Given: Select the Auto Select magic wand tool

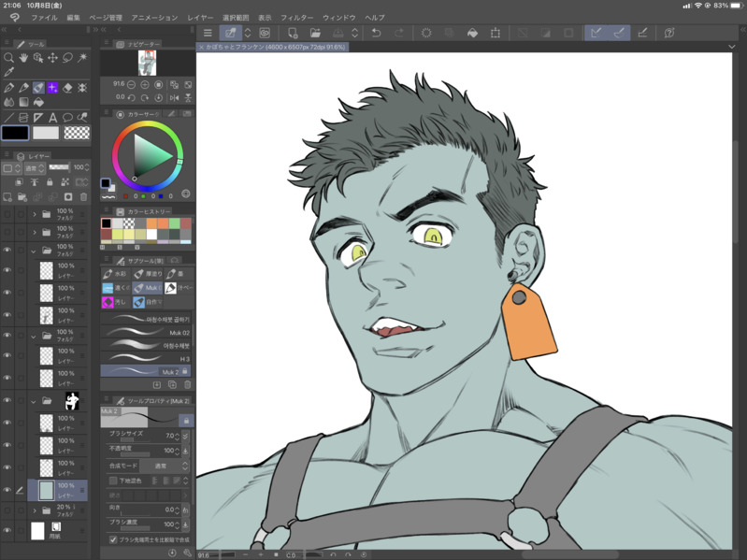Looking at the screenshot, I should tap(82, 57).
